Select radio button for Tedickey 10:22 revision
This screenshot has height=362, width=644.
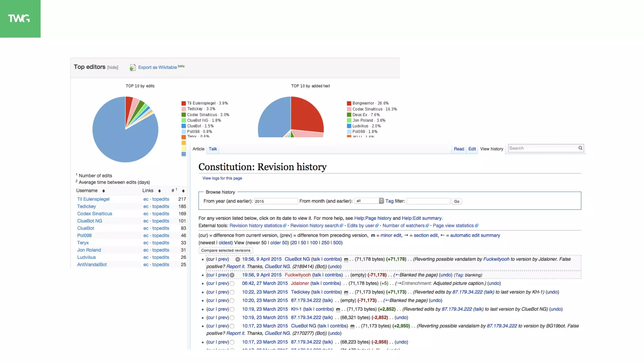coord(232,292)
